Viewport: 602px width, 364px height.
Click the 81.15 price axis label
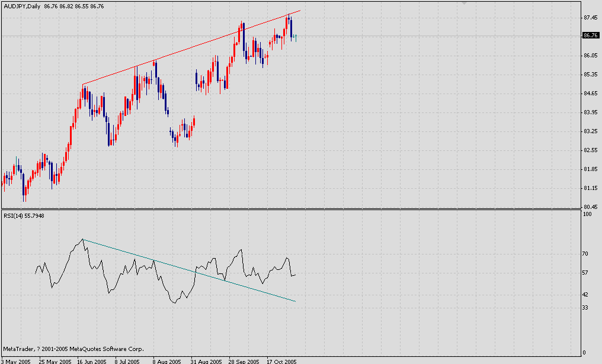[591, 188]
